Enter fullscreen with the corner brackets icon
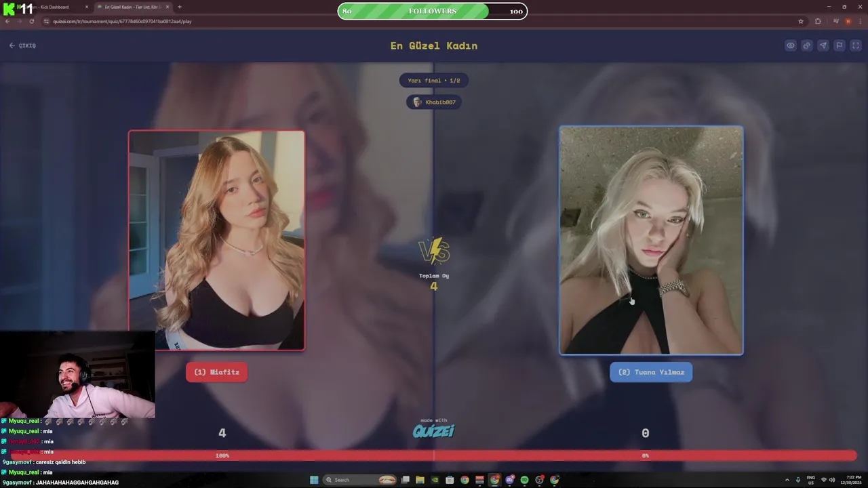This screenshot has height=488, width=868. point(856,45)
